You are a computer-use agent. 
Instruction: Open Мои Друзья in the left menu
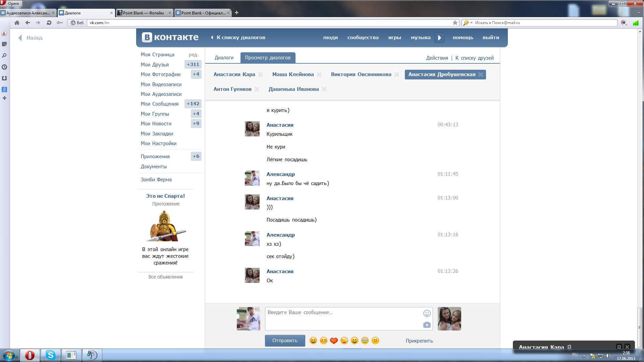click(155, 65)
